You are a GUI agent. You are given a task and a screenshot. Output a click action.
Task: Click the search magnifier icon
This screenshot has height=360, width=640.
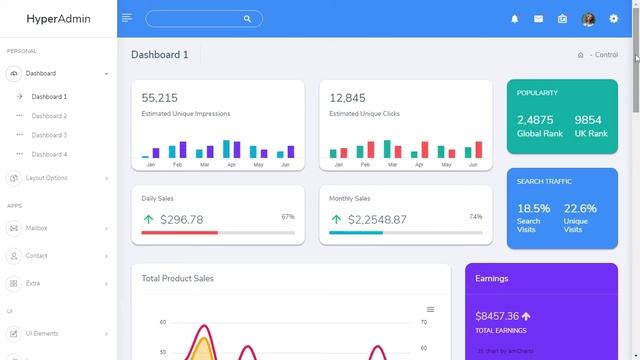tap(247, 19)
